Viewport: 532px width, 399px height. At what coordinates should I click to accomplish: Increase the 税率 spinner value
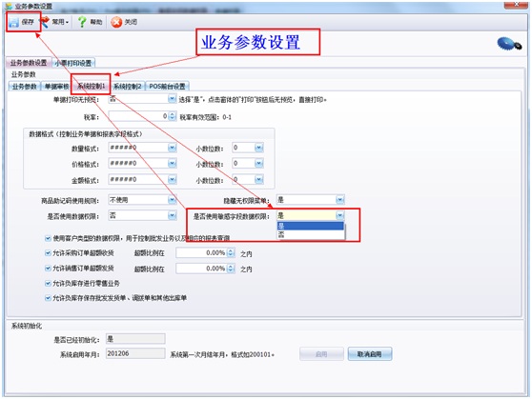[x=172, y=114]
